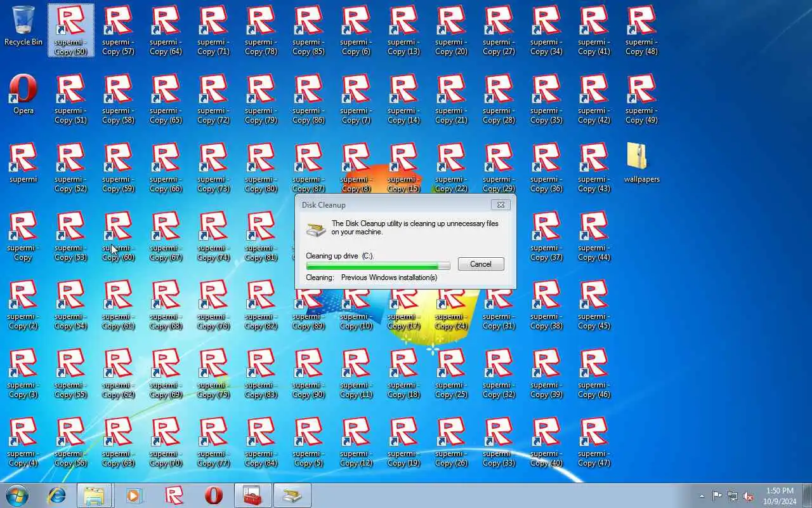Show hidden system tray icons
812x508 pixels.
pyautogui.click(x=702, y=496)
